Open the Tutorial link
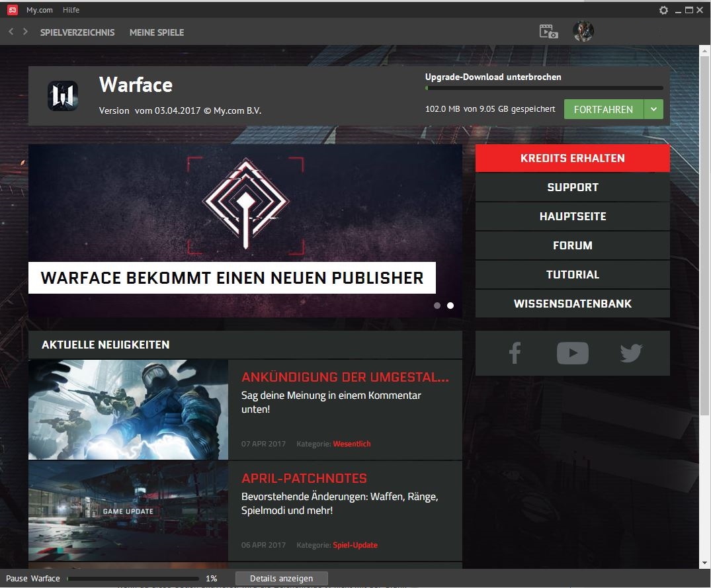Viewport: 711px width, 588px height. click(573, 274)
